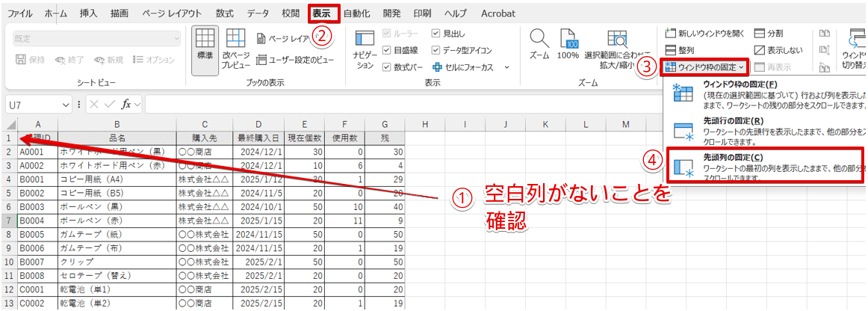
Task: Open the 校閲 tab
Action: click(x=291, y=13)
